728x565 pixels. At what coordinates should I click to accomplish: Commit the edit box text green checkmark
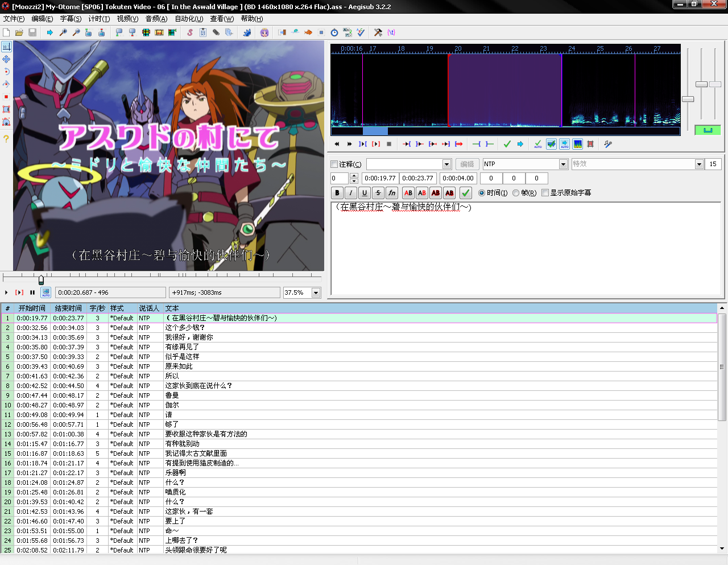coord(466,193)
